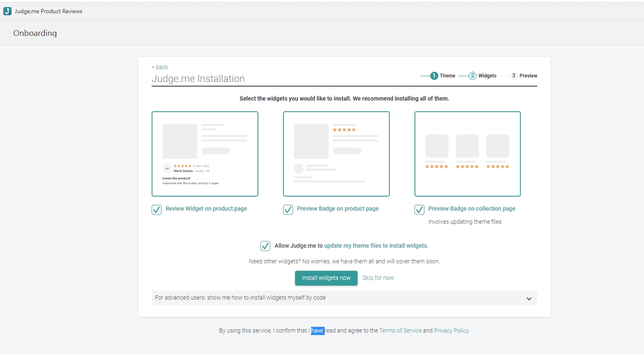This screenshot has height=354, width=644.
Task: Select the product page Preview Badge thumbnail
Action: [336, 154]
